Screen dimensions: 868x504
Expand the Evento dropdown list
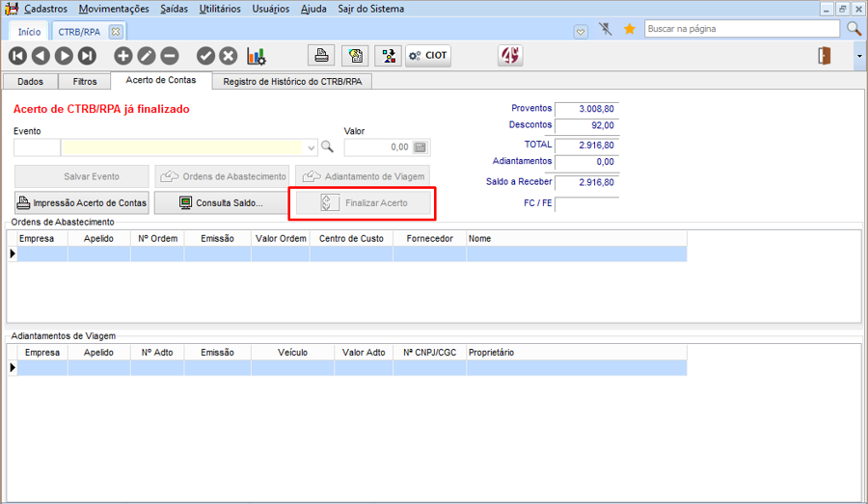(311, 147)
